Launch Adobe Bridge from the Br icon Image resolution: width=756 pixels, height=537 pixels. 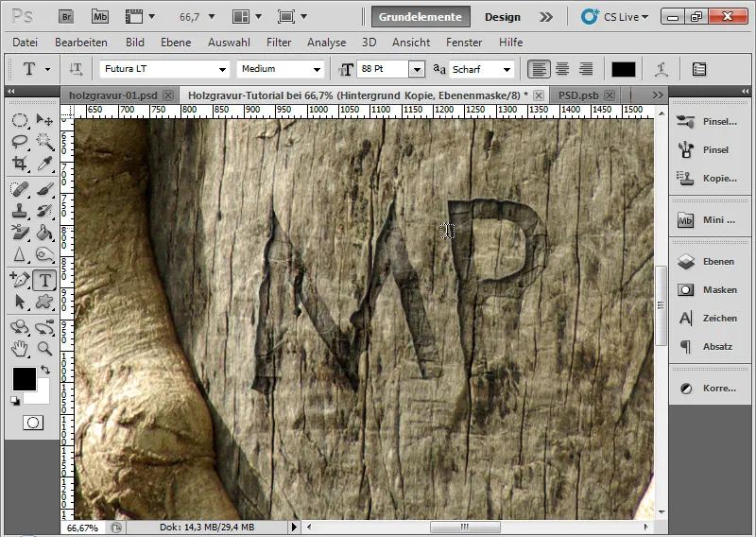[x=66, y=17]
